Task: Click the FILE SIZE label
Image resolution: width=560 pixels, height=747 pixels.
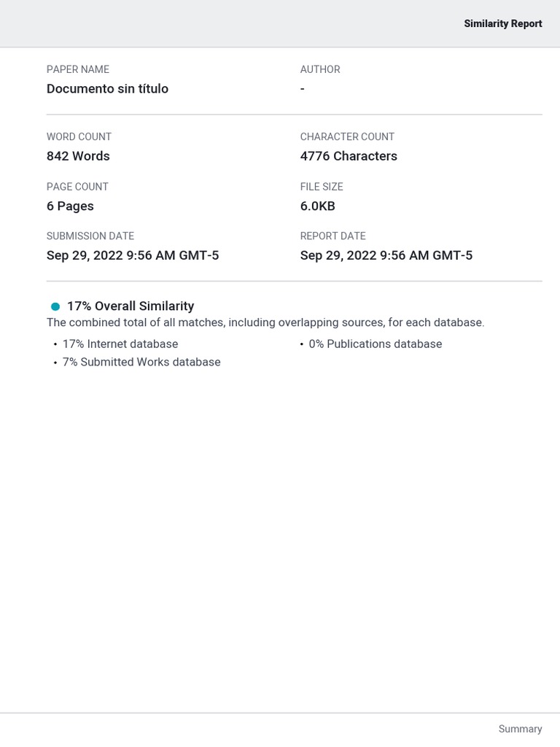Action: tap(322, 187)
